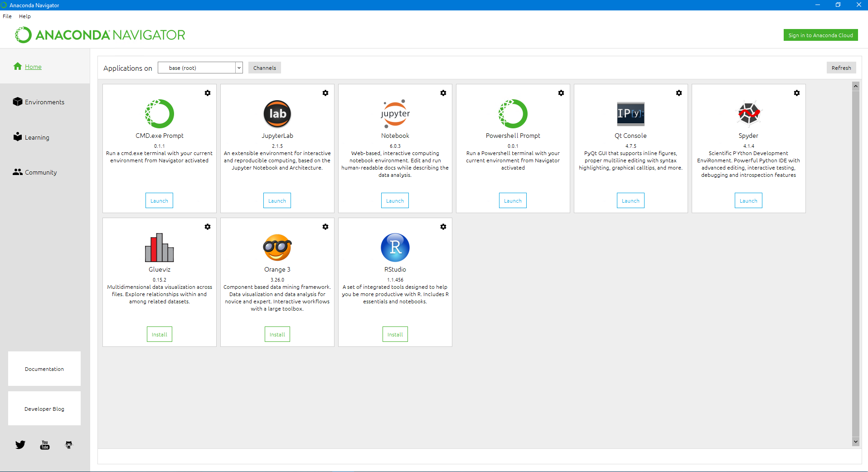The image size is (868, 472).
Task: Open the GitHub icon link
Action: [69, 445]
